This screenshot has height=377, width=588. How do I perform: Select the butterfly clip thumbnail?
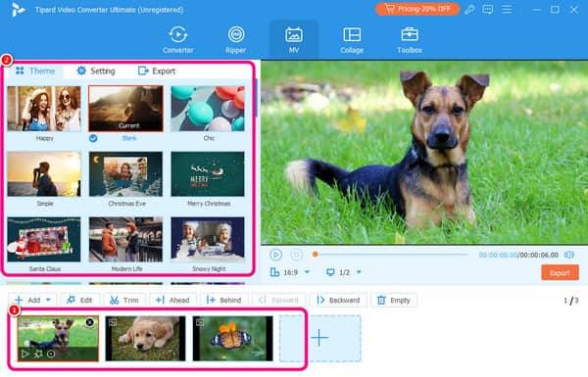click(x=232, y=339)
